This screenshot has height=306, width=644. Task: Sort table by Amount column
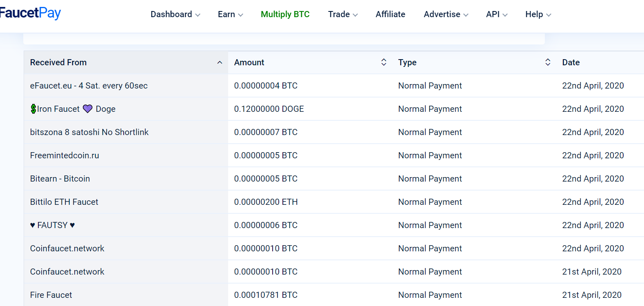(x=310, y=62)
